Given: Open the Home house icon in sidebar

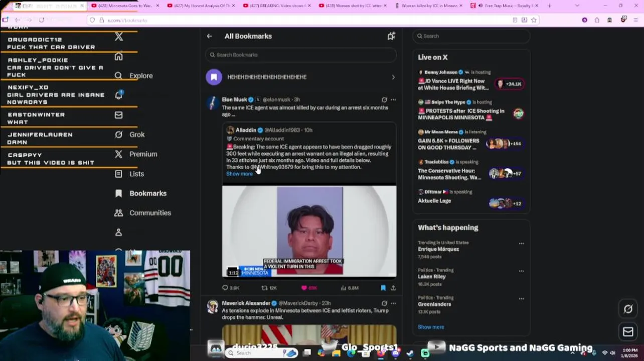Looking at the screenshot, I should coord(118,56).
